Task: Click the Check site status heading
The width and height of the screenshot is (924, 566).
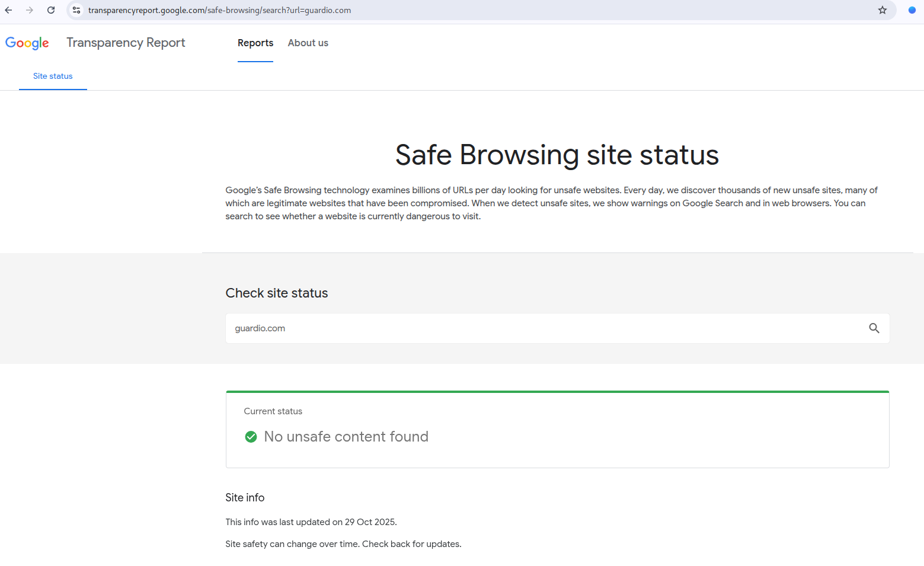Action: coord(276,292)
